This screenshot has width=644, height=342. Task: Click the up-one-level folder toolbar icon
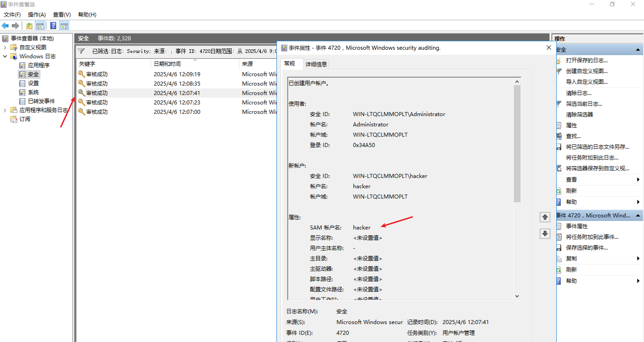pyautogui.click(x=29, y=26)
